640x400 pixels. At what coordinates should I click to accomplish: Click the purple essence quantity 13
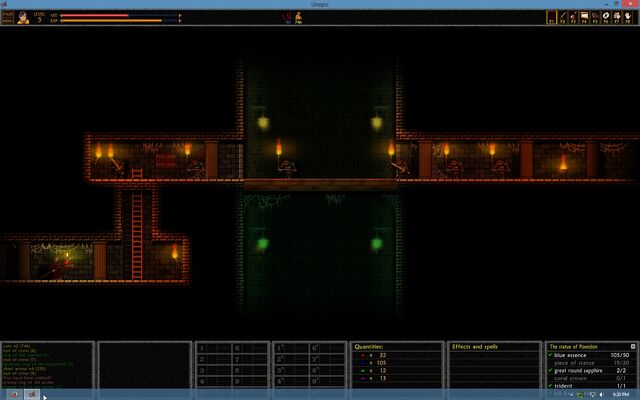click(382, 378)
